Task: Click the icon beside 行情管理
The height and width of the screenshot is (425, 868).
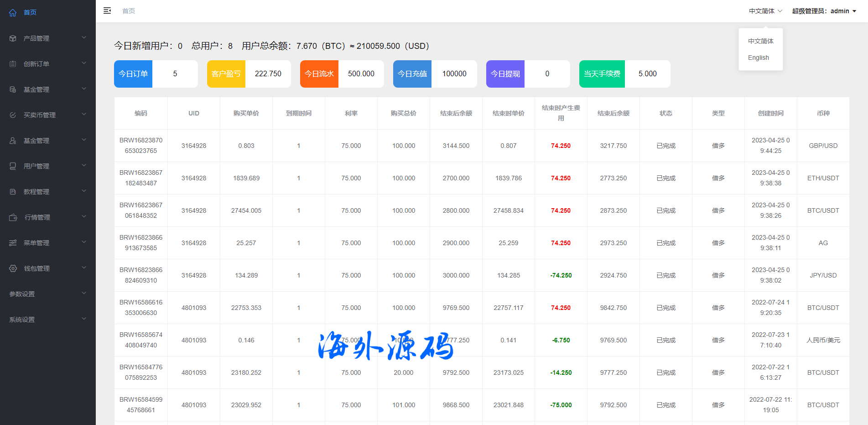Action: tap(13, 217)
